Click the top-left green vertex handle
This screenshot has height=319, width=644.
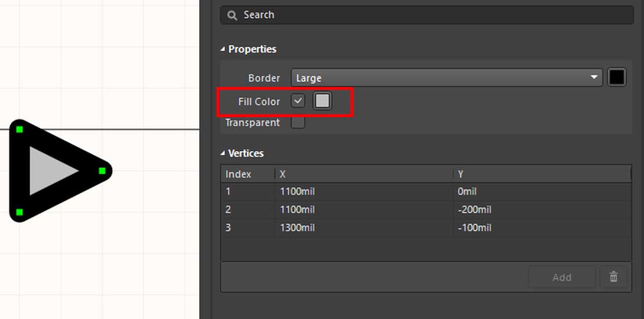20,129
